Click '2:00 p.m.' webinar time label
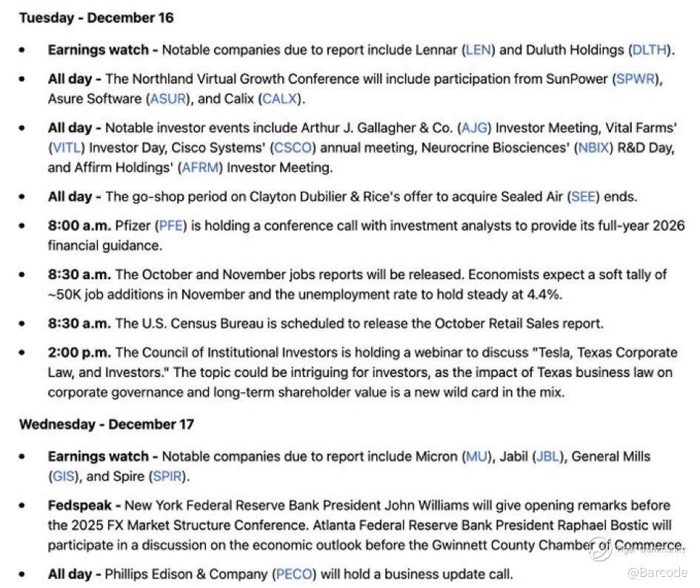 click(x=79, y=353)
